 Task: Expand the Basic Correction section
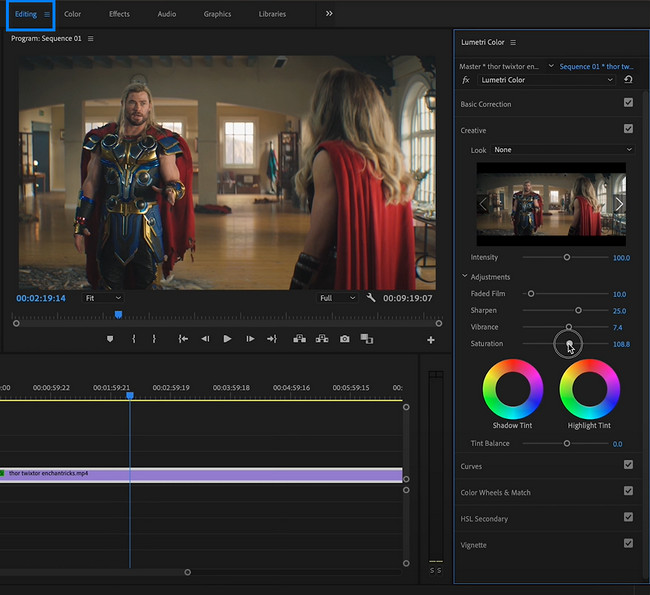[486, 104]
